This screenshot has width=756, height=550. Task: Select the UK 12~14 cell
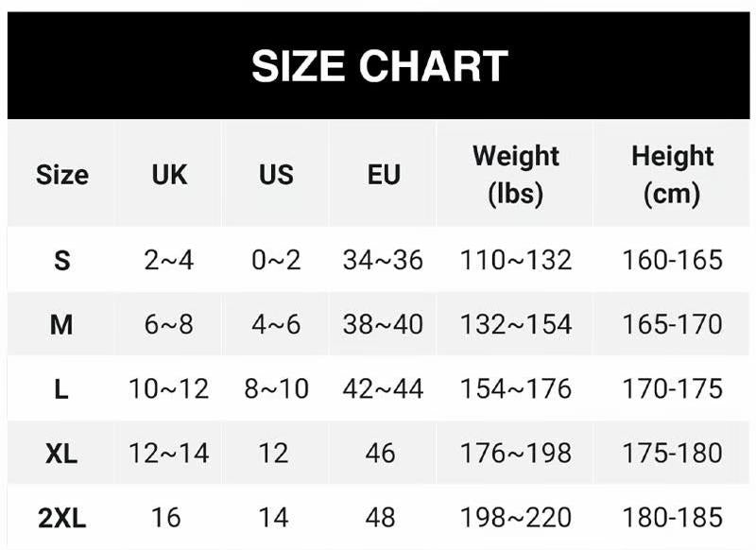click(x=169, y=453)
